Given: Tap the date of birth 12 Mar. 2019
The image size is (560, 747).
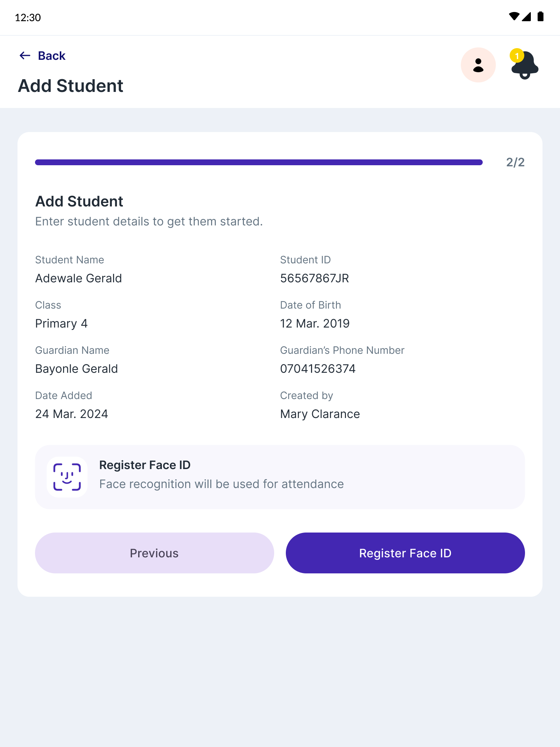Looking at the screenshot, I should 315,324.
